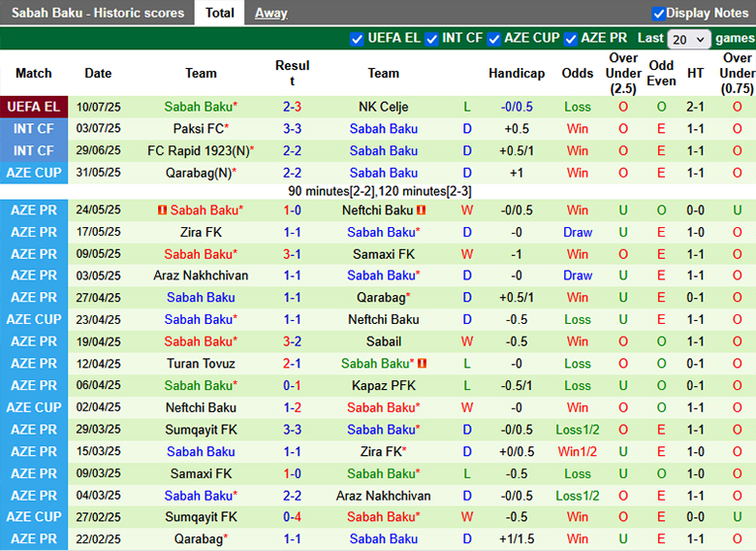Click the Match column header
The width and height of the screenshot is (756, 551).
(34, 74)
